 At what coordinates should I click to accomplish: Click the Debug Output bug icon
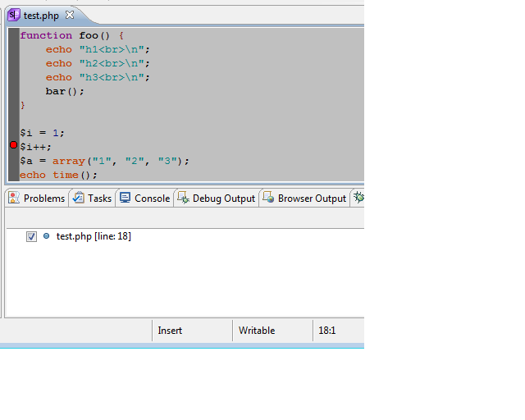(183, 198)
